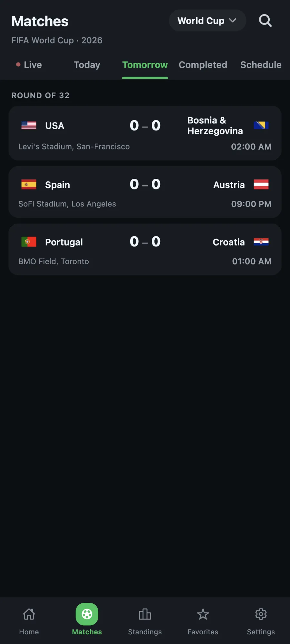The width and height of the screenshot is (290, 644).
Task: Open the Favorites star icon
Action: (203, 614)
